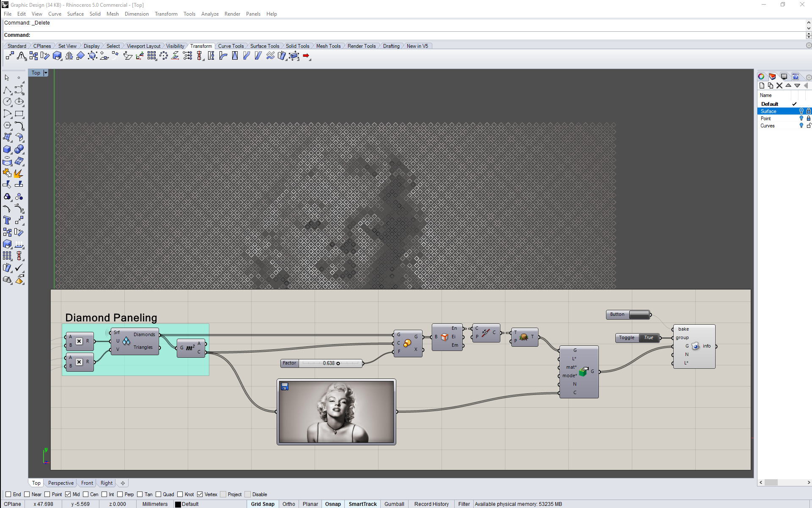
Task: Click the Explode icon in sidebar
Action: tap(19, 173)
